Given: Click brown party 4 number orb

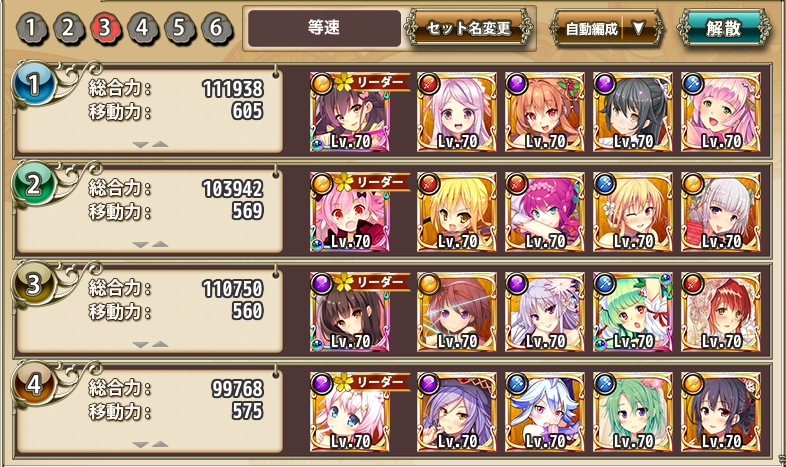Looking at the screenshot, I should point(34,384).
